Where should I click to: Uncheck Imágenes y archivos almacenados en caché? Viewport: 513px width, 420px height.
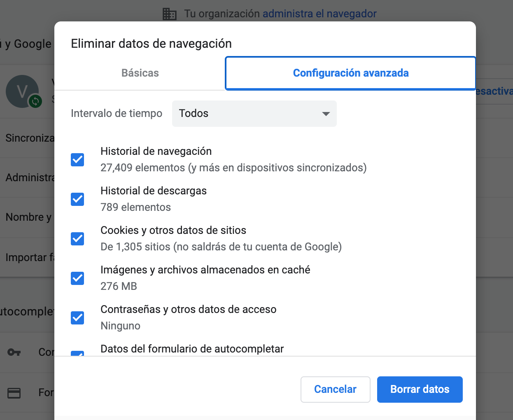(x=77, y=278)
